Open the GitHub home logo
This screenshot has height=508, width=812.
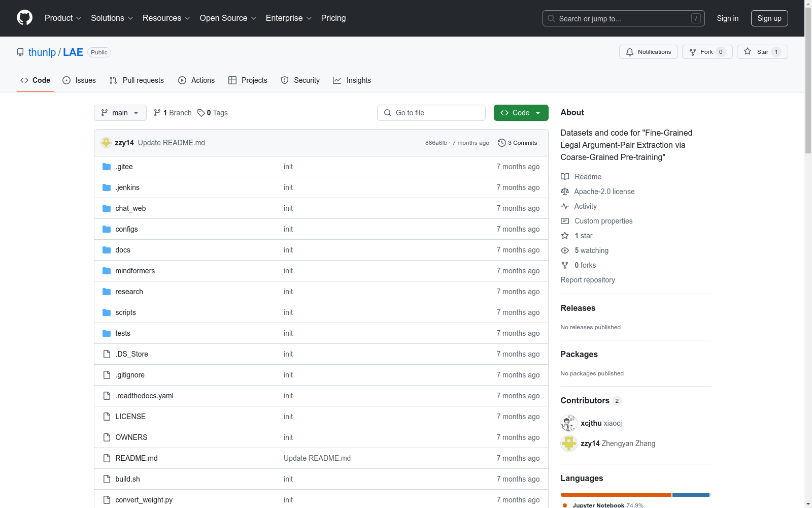[24, 18]
